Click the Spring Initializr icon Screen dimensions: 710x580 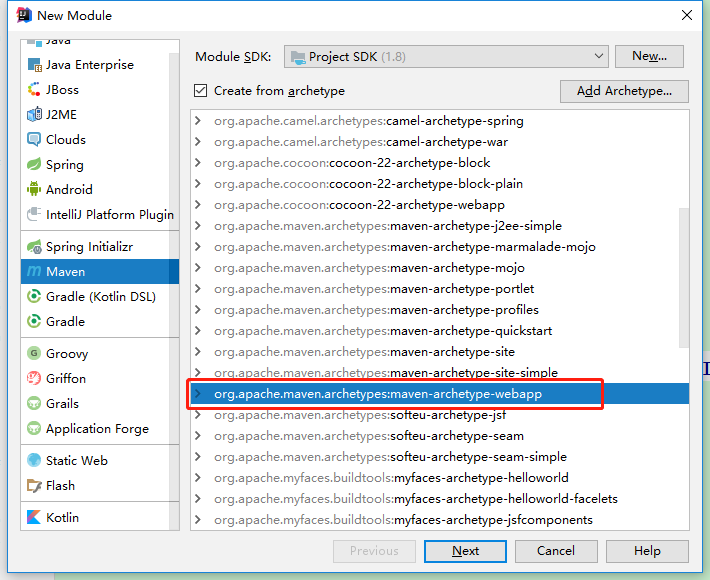point(34,247)
